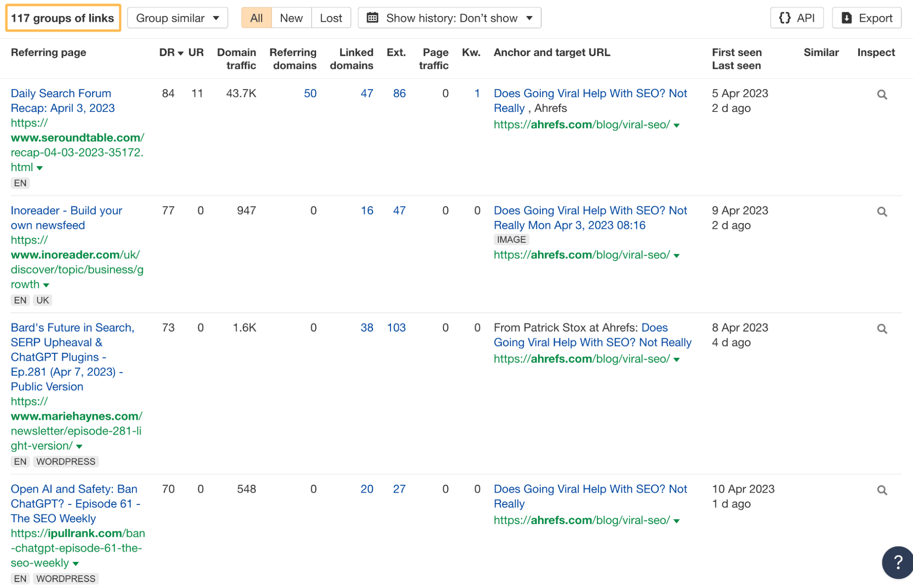913x588 pixels.
Task: Open the Group similar dropdown
Action: (177, 18)
